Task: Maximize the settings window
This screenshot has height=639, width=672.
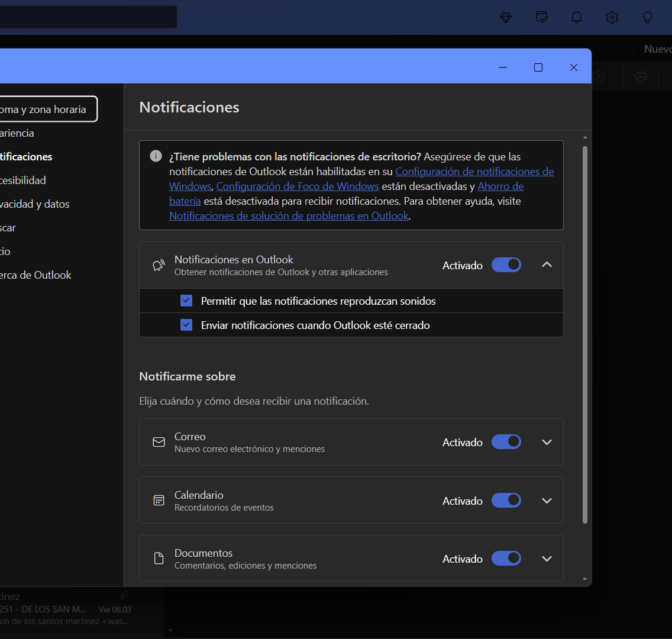Action: pos(538,67)
